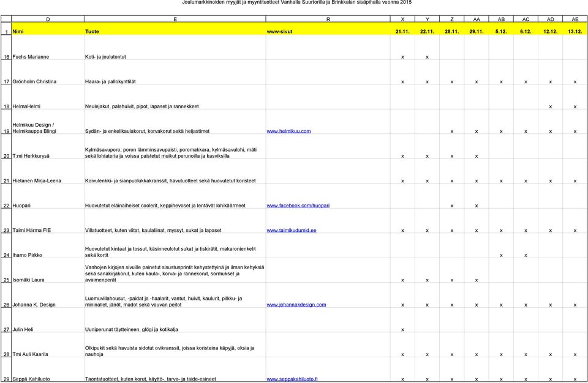Viewport: 588px width, 383px height.
Task: Select the '21.11.' date header cell
Action: 402,29
